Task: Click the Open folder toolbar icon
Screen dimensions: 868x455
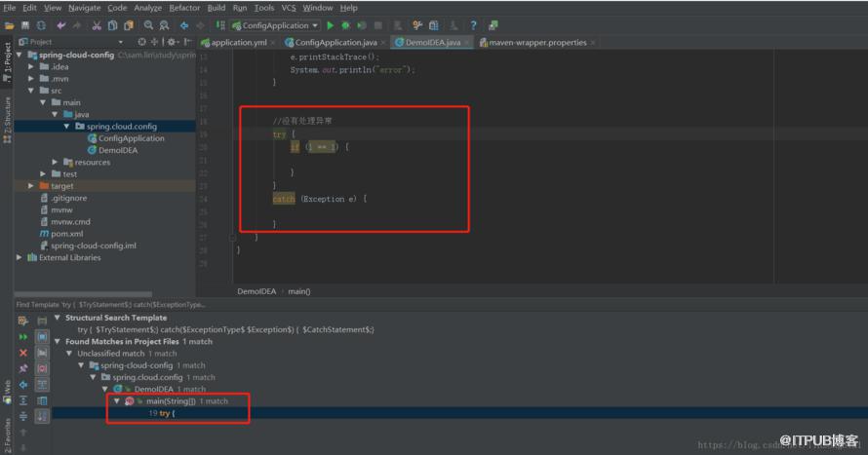Action: [x=10, y=25]
